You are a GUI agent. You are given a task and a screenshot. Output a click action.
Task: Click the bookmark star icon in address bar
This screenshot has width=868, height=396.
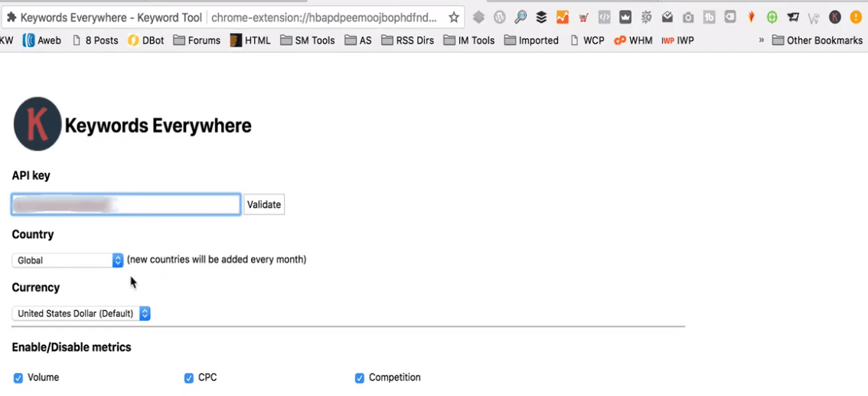click(x=454, y=17)
